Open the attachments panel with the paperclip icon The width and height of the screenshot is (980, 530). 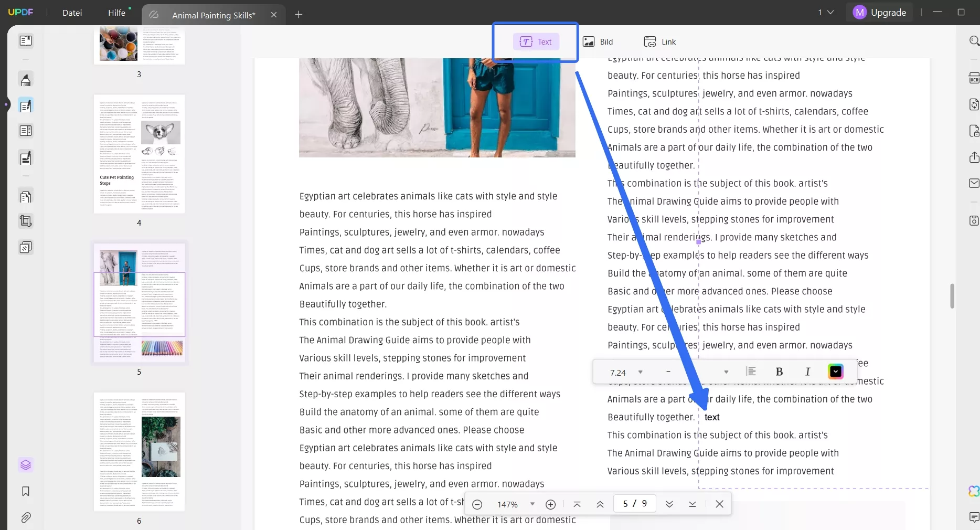(x=25, y=518)
